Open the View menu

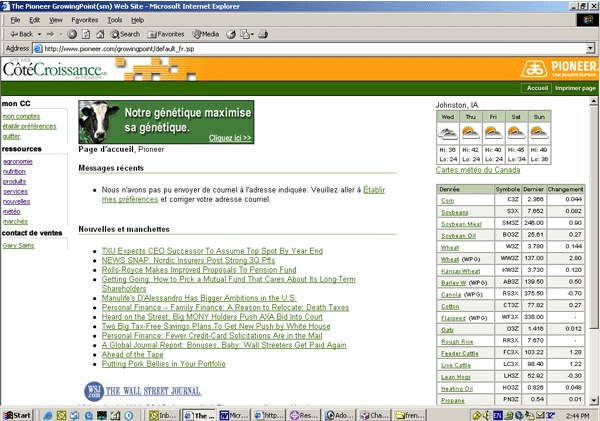point(55,19)
